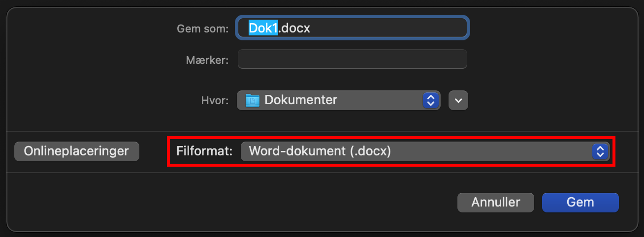This screenshot has height=237, width=644.
Task: Click the "Gem som:" label
Action: [x=202, y=29]
